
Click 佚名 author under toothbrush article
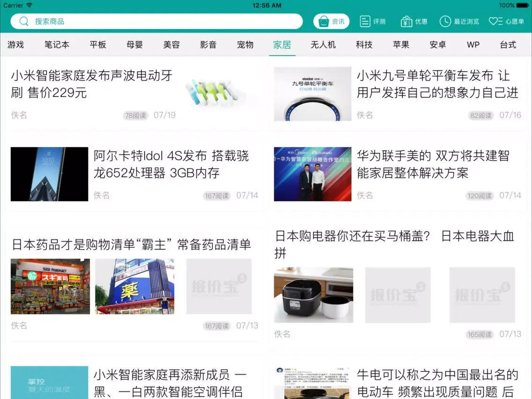point(19,115)
